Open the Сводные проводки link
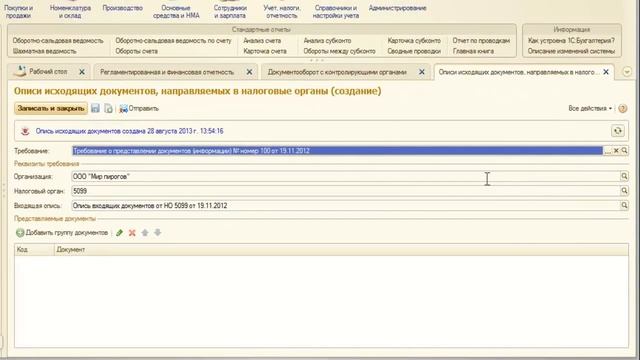 coord(414,51)
